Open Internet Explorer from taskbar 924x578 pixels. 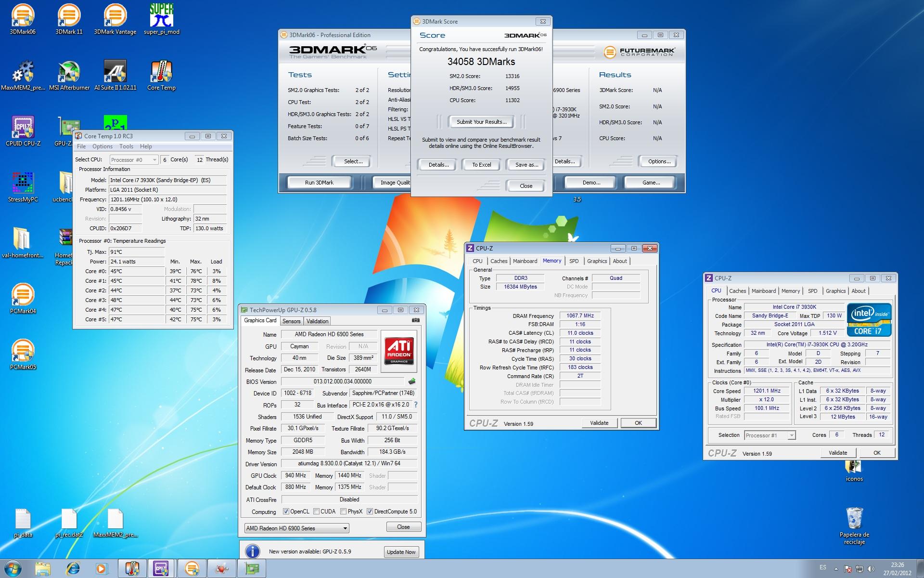(x=73, y=568)
